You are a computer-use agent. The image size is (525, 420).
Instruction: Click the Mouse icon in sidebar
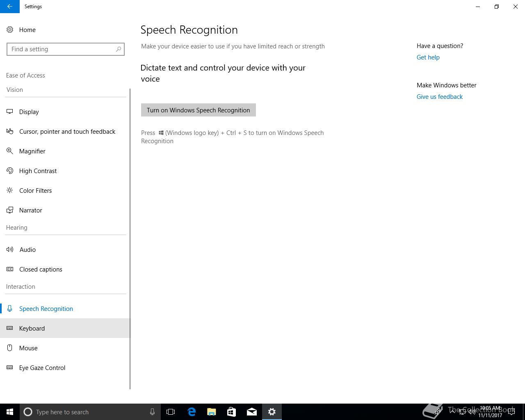coord(10,348)
